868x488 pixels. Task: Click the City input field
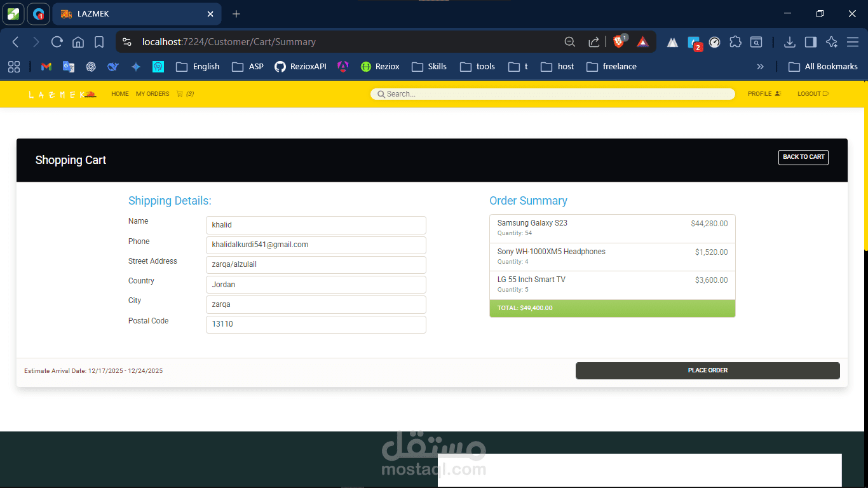(316, 304)
